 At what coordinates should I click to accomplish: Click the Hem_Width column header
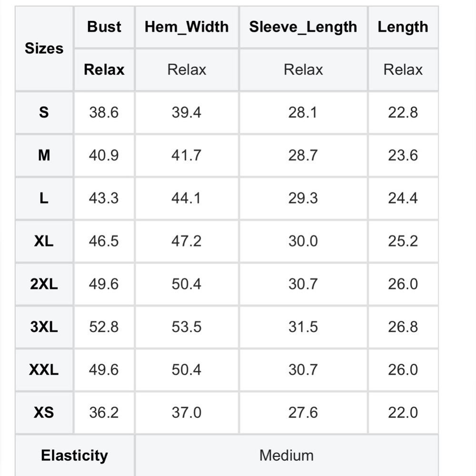coord(187,27)
